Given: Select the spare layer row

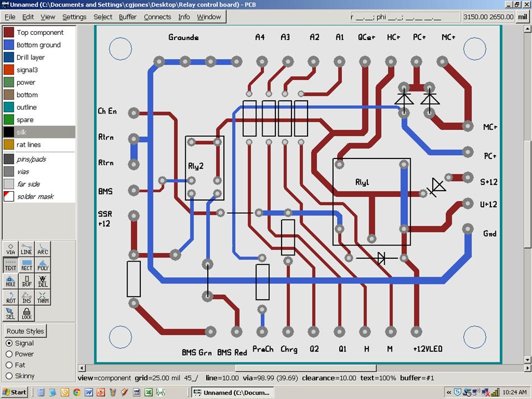Looking at the screenshot, I should 39,120.
